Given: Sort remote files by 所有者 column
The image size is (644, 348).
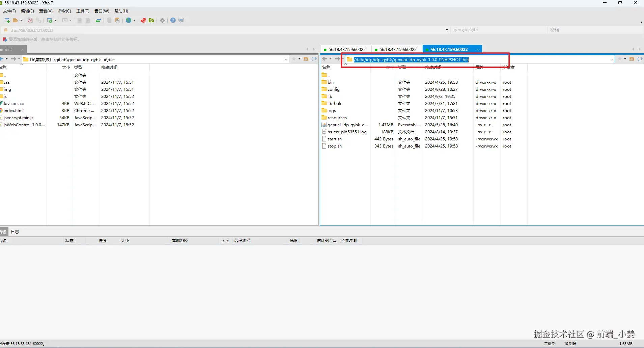Looking at the screenshot, I should [x=508, y=68].
